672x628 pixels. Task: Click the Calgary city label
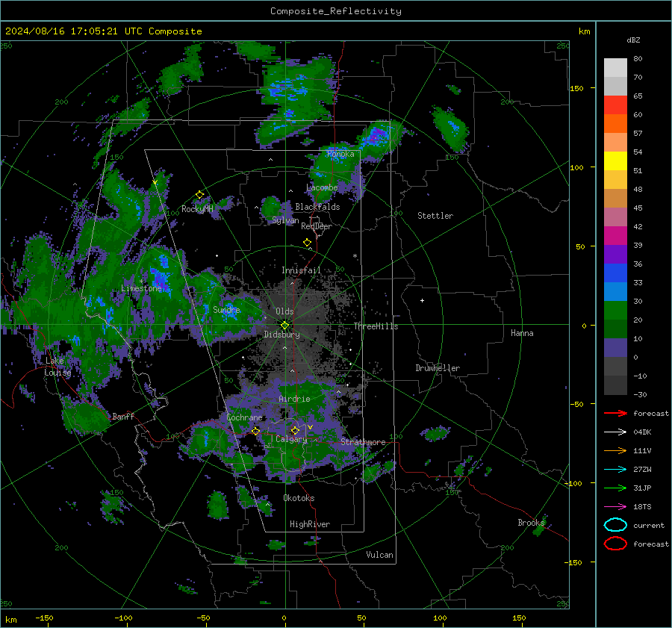[291, 439]
